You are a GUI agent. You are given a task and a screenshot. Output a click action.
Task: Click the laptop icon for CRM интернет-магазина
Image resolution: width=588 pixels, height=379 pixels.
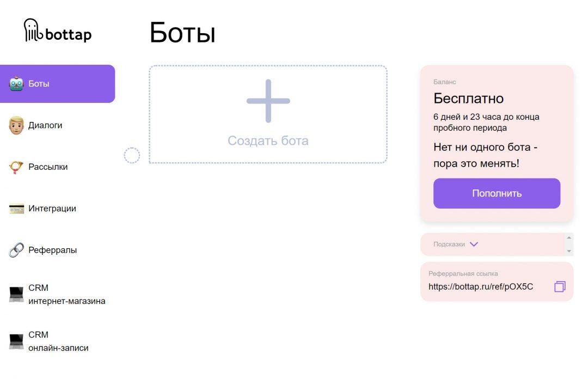tap(16, 294)
